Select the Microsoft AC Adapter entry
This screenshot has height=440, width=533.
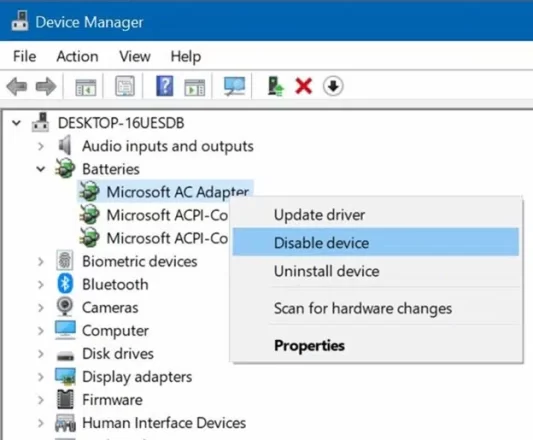click(x=177, y=192)
